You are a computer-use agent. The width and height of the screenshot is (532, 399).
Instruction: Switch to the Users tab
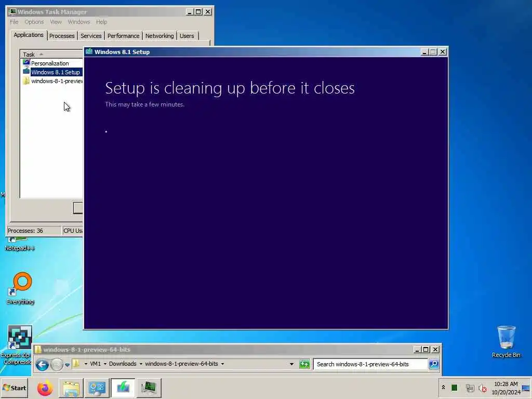(187, 36)
